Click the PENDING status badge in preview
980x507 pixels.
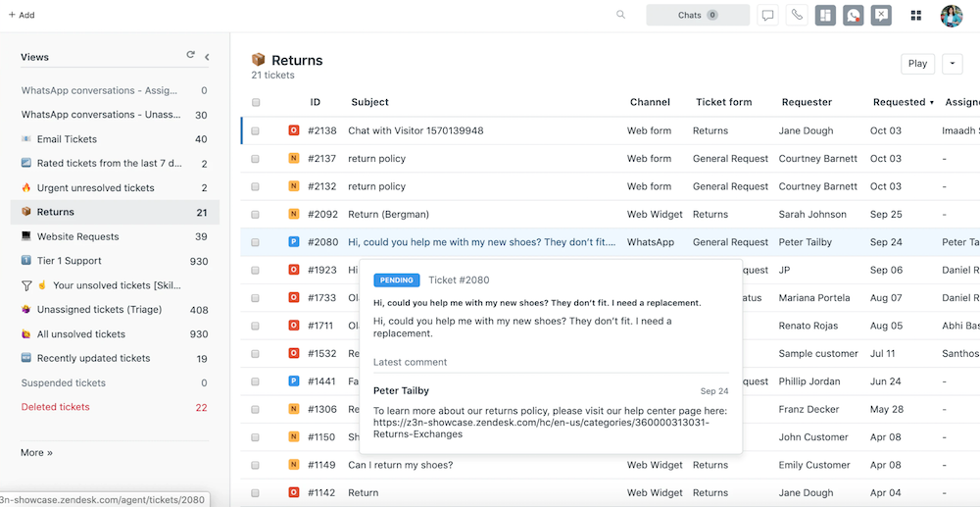point(397,280)
